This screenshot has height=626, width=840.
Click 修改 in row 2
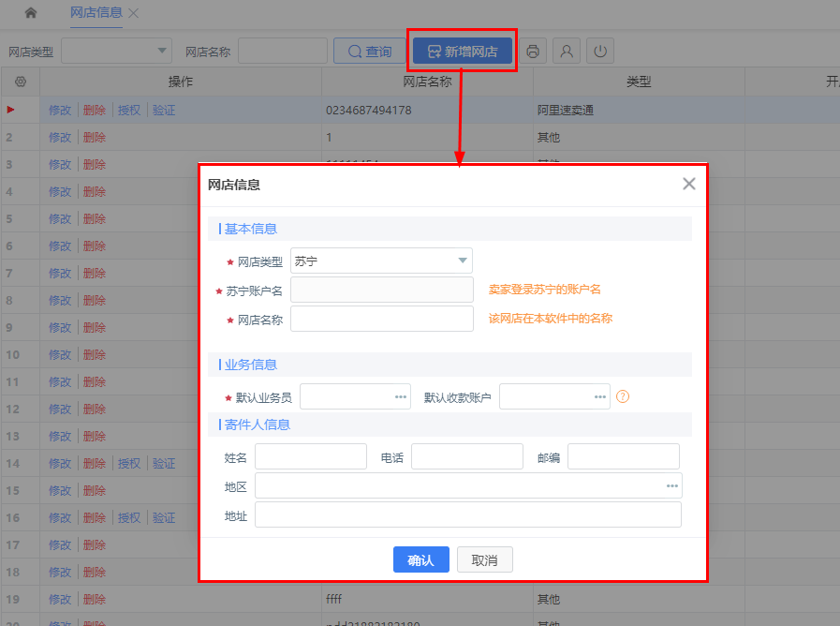point(60,137)
